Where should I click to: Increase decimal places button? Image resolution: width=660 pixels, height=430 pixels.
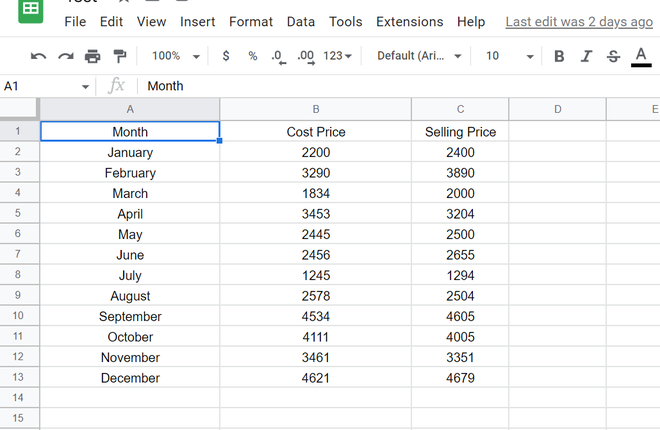click(306, 56)
